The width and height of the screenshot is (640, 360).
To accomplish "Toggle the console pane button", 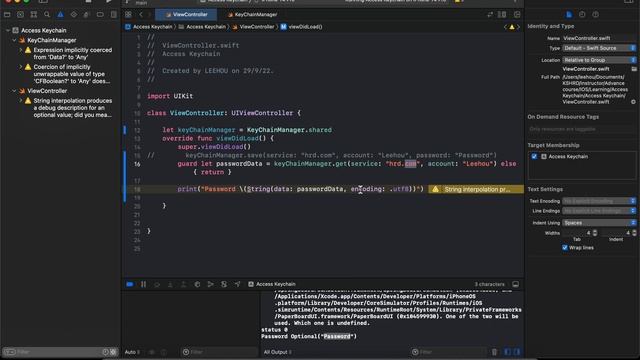I will pos(517,352).
